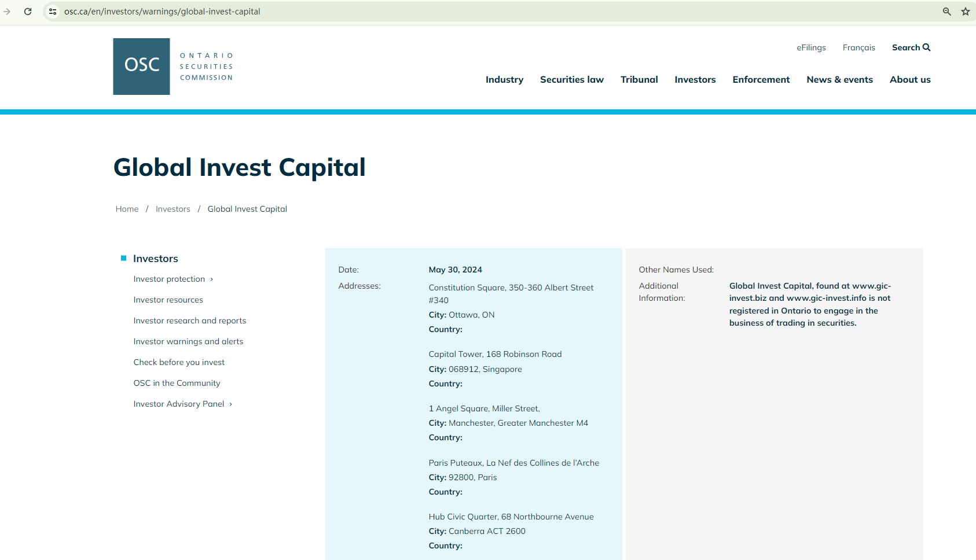Click the Global Invest Capital page title

click(240, 167)
